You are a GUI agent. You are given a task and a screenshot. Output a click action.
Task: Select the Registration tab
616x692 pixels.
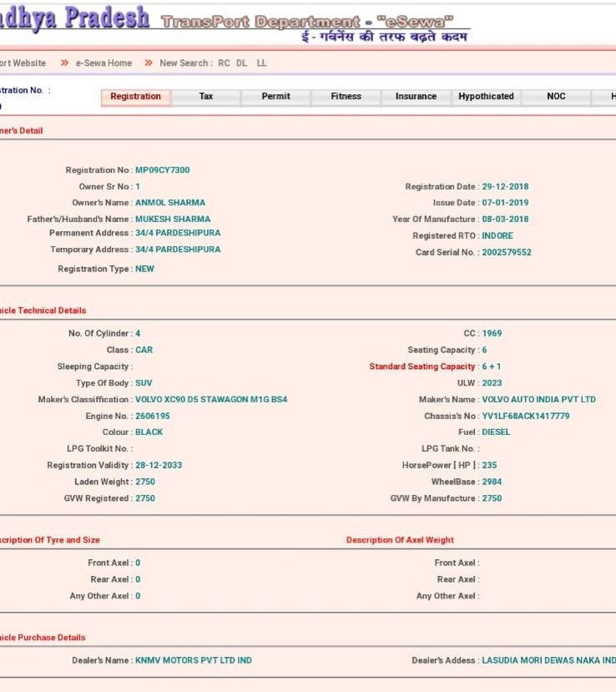(135, 97)
